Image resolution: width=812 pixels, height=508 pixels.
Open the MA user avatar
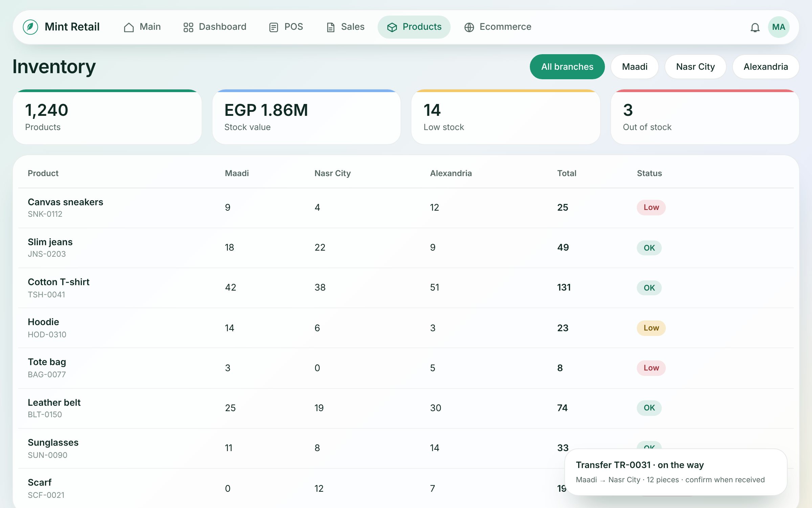coord(779,27)
